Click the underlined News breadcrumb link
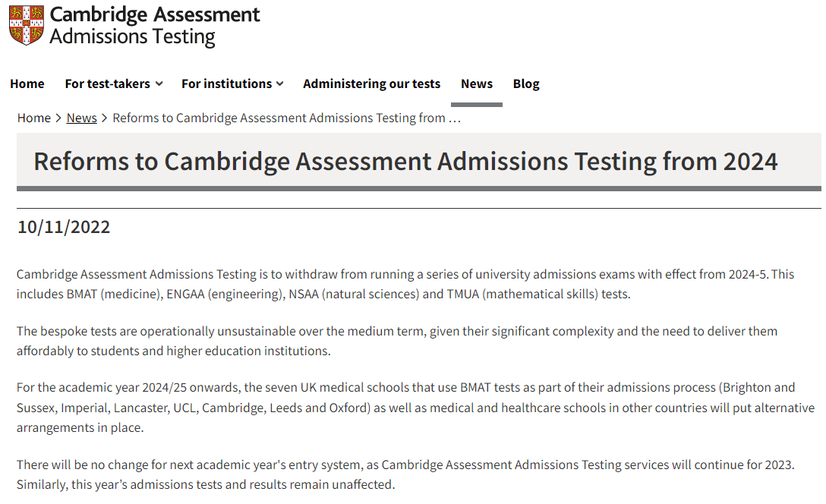 pyautogui.click(x=82, y=118)
